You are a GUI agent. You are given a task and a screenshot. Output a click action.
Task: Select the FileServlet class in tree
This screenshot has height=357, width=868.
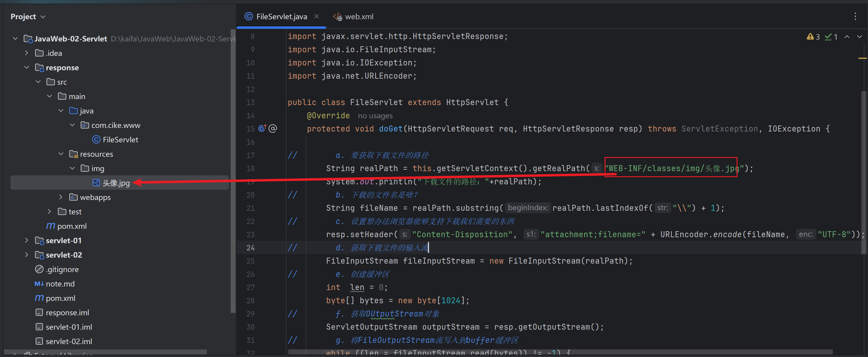120,140
